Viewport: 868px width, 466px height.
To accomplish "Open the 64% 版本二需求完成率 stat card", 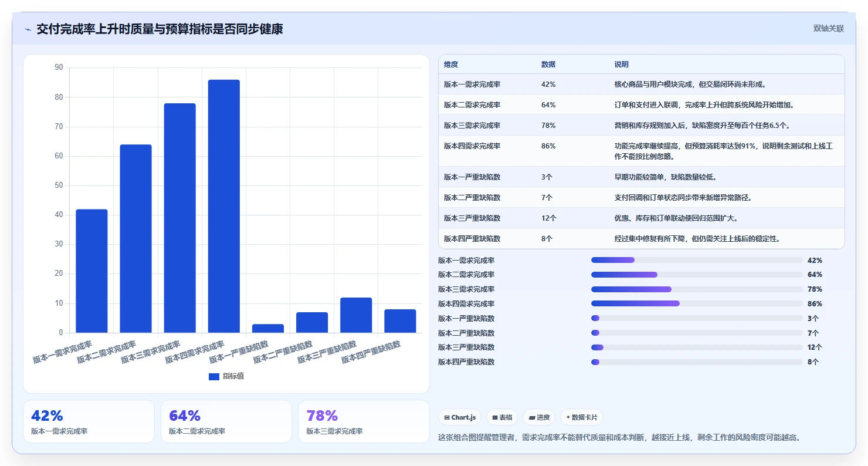I will 226,421.
